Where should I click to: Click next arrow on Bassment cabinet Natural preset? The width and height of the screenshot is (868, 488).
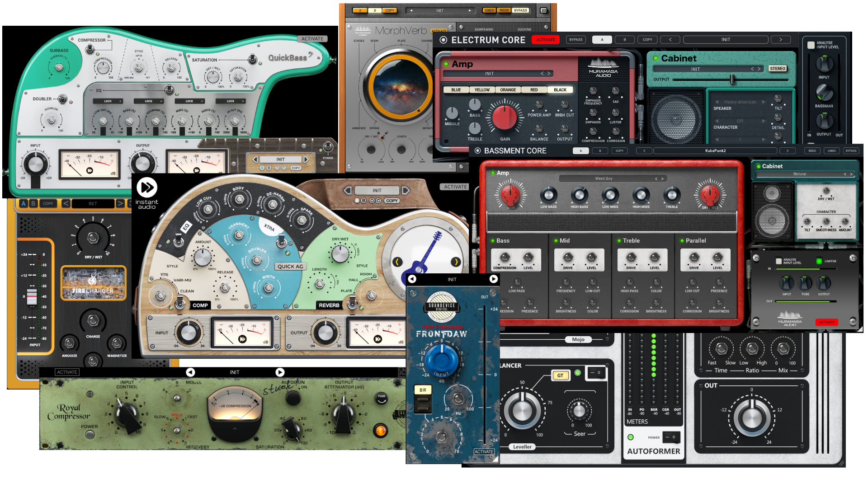click(851, 174)
